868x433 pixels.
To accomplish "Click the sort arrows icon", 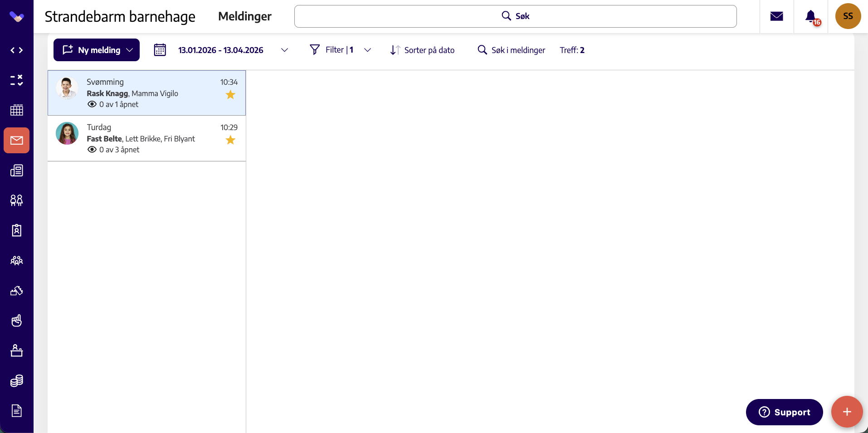I will pyautogui.click(x=395, y=50).
